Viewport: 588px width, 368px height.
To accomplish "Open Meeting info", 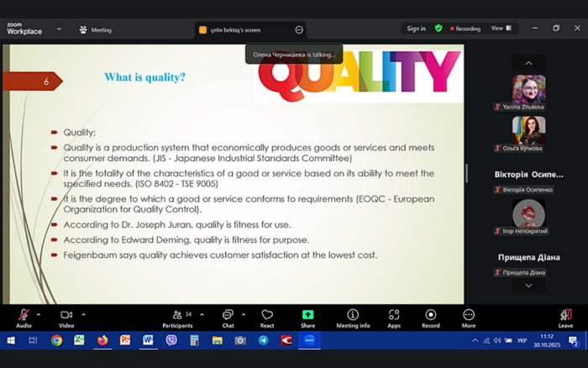I will point(353,316).
